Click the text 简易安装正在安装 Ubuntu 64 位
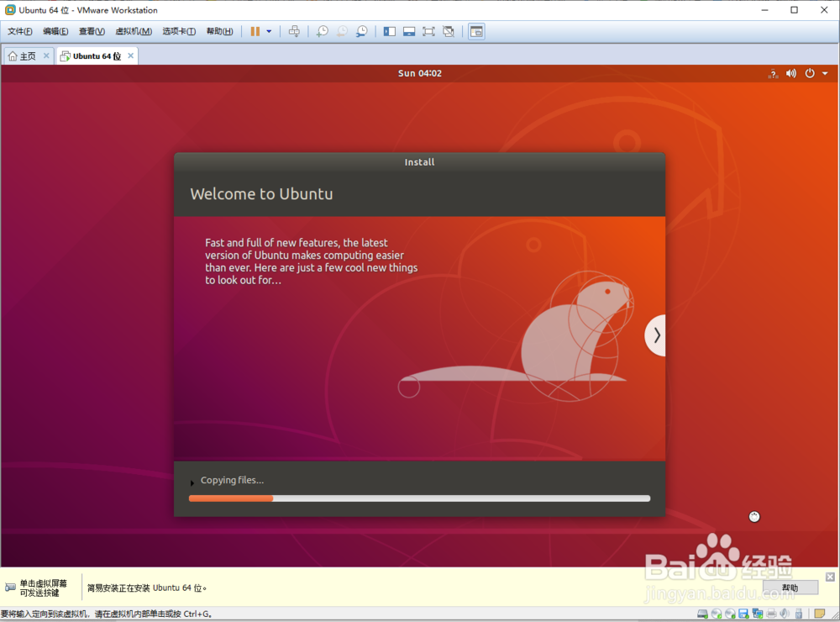This screenshot has width=840, height=622. click(147, 588)
